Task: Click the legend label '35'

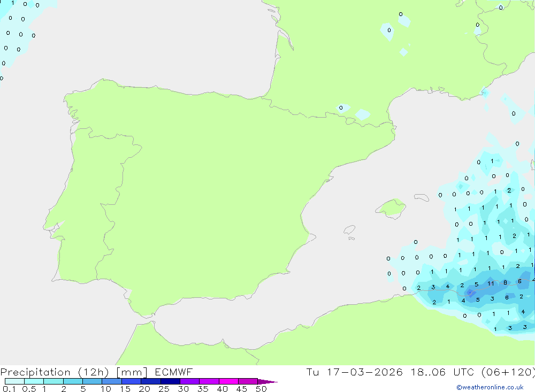Action: coord(203,389)
